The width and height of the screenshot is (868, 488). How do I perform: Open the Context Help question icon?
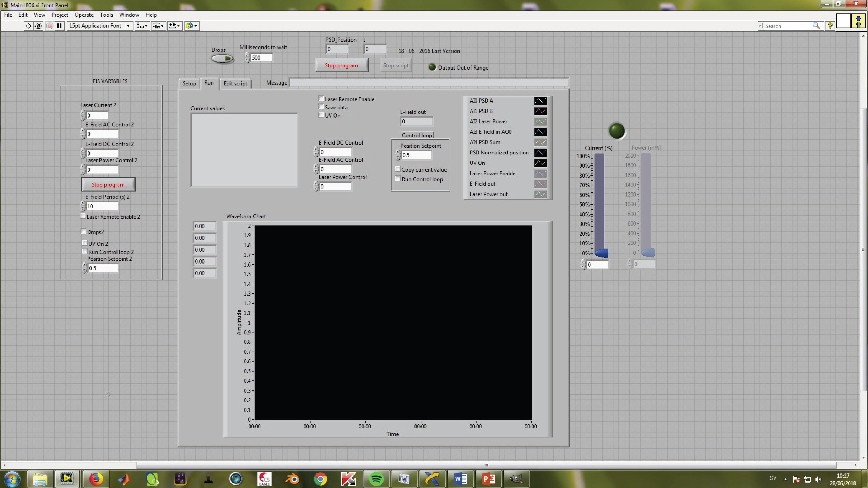click(x=830, y=26)
